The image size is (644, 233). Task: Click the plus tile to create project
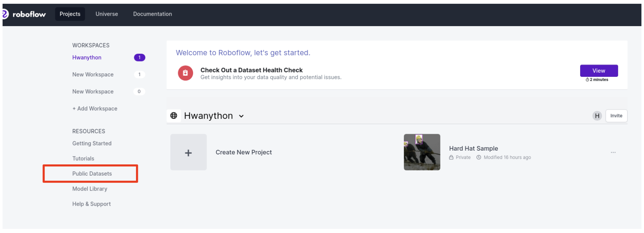click(189, 152)
